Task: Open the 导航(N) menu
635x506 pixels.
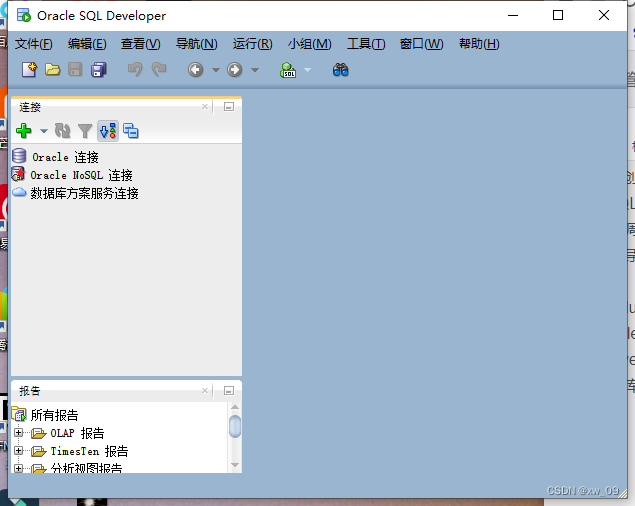Action: coord(196,44)
